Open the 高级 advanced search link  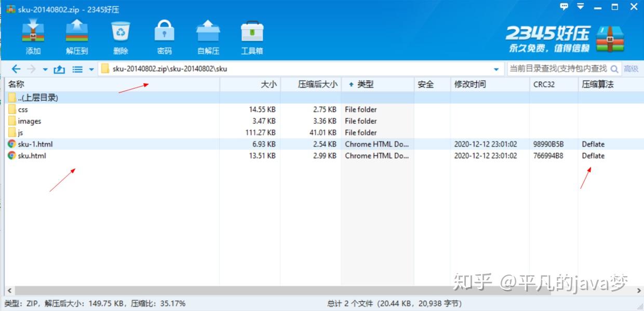(x=631, y=69)
